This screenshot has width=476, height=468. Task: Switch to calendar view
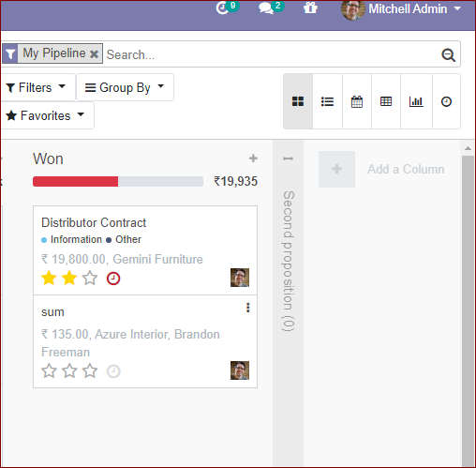pos(357,101)
